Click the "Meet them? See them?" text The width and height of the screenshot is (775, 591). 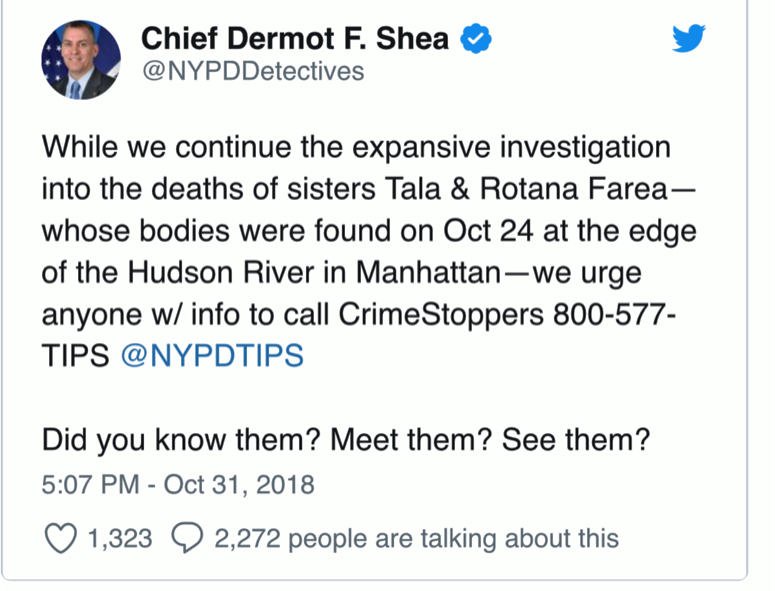point(490,439)
